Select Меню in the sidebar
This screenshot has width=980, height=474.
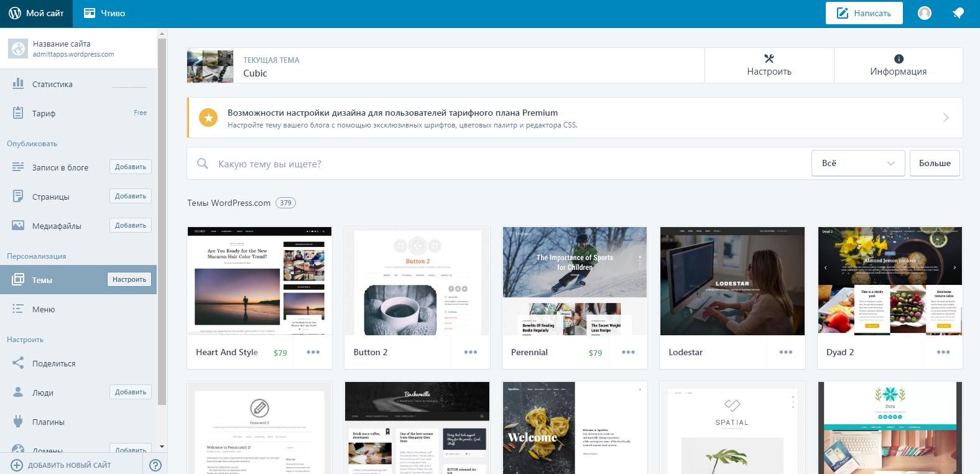(78, 309)
